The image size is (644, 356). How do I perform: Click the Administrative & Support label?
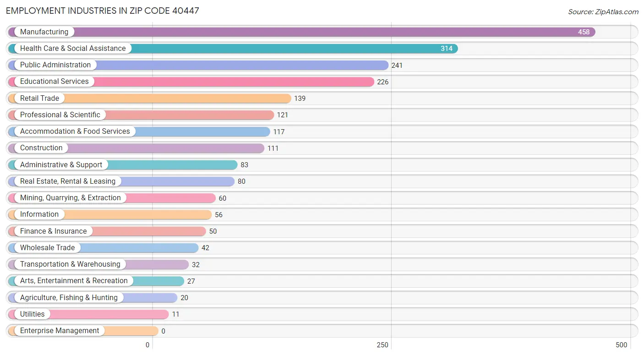[x=61, y=165]
